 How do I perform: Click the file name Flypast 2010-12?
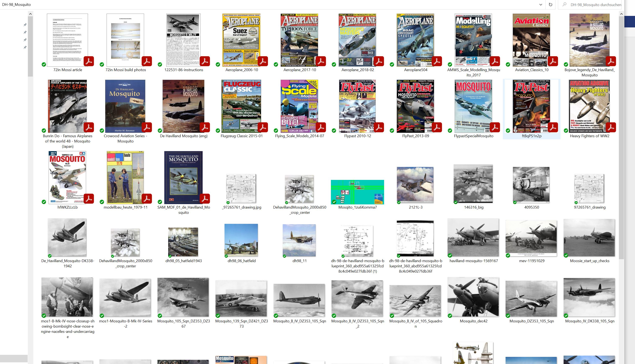click(358, 136)
